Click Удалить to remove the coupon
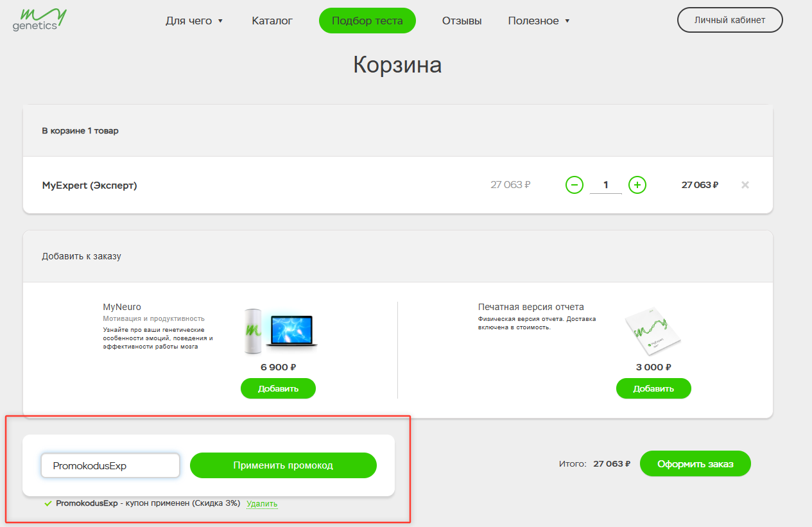This screenshot has height=527, width=812. coord(262,505)
